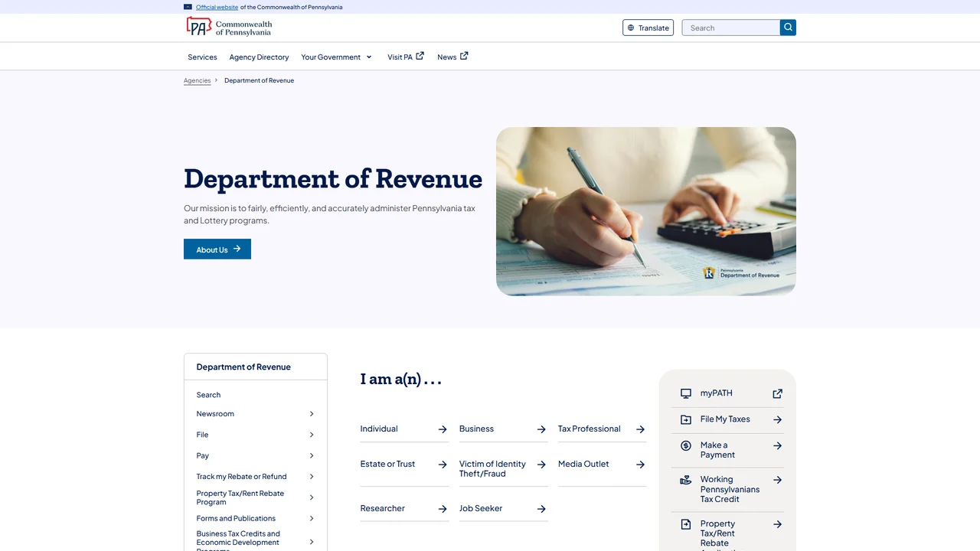The width and height of the screenshot is (980, 551).
Task: Click the arrow next to Individual
Action: tap(443, 429)
